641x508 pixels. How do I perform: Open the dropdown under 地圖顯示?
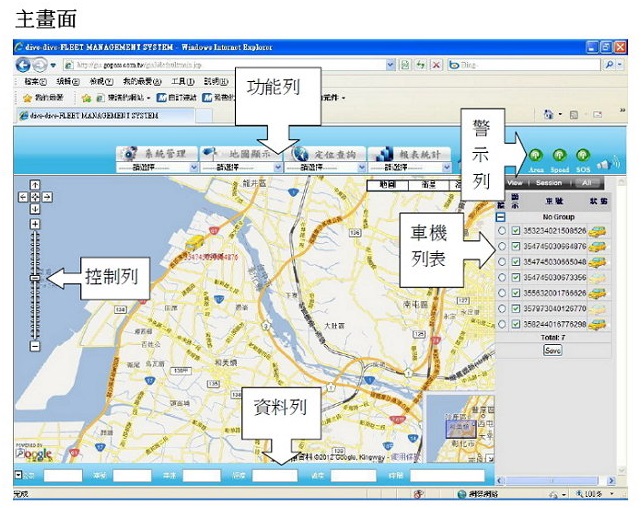click(241, 168)
